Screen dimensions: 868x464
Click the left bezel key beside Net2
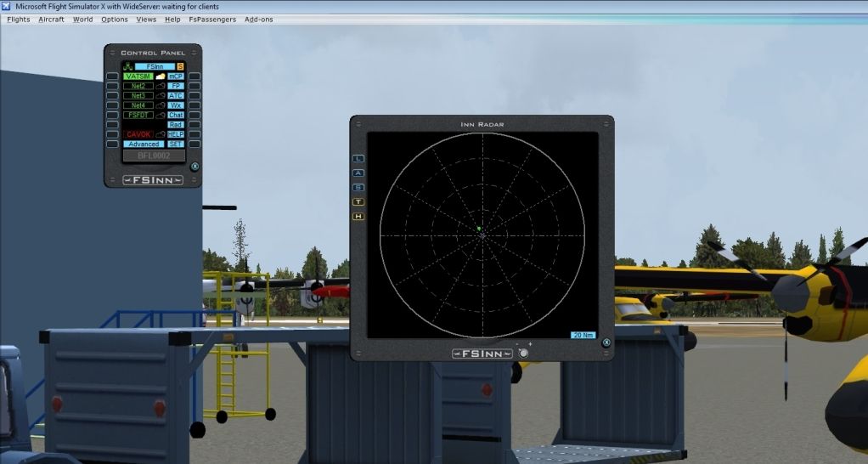pyautogui.click(x=112, y=86)
